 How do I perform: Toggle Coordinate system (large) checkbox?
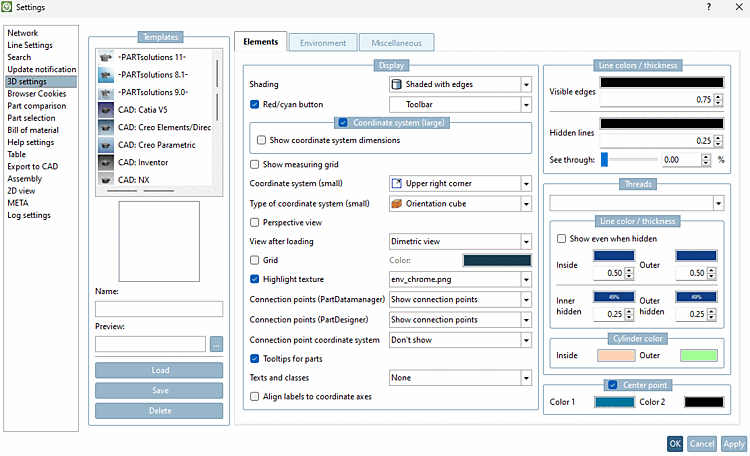pyautogui.click(x=343, y=123)
